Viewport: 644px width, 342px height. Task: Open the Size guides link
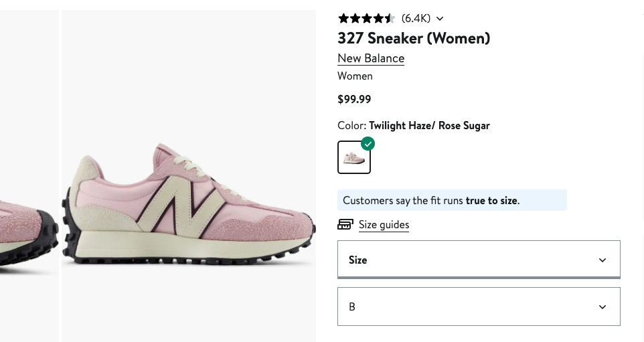384,225
